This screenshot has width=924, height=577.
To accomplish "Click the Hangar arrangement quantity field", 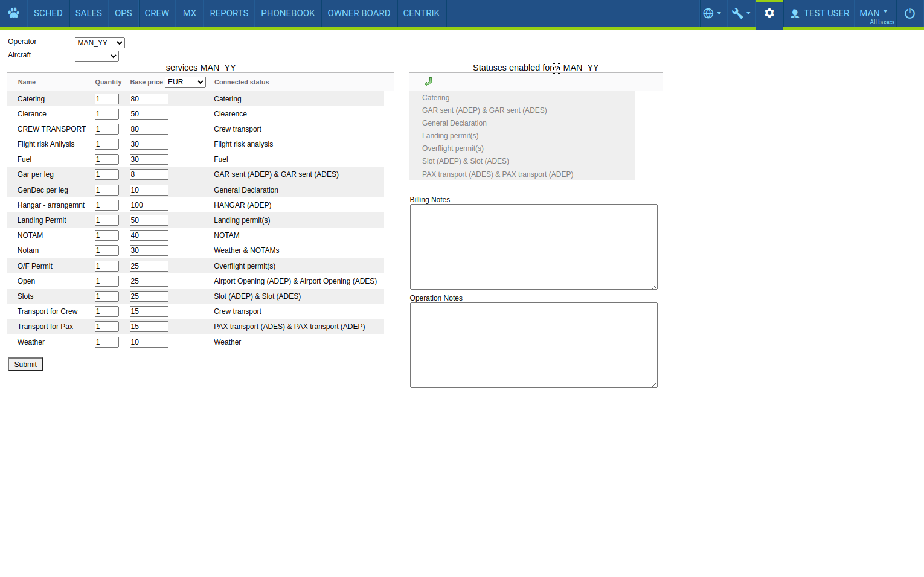I will coord(107,205).
